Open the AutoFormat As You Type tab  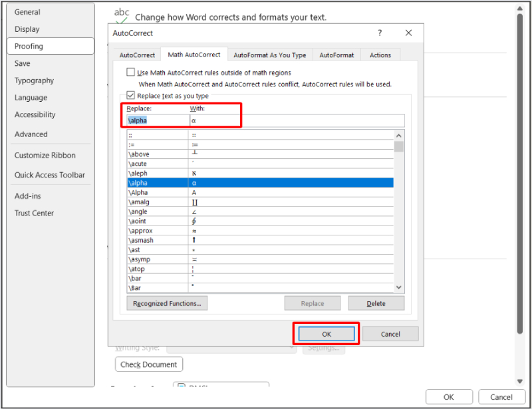pyautogui.click(x=269, y=55)
